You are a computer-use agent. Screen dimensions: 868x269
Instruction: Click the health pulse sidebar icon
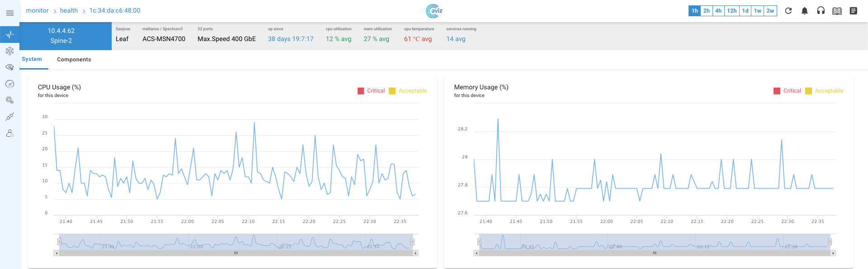pyautogui.click(x=9, y=34)
